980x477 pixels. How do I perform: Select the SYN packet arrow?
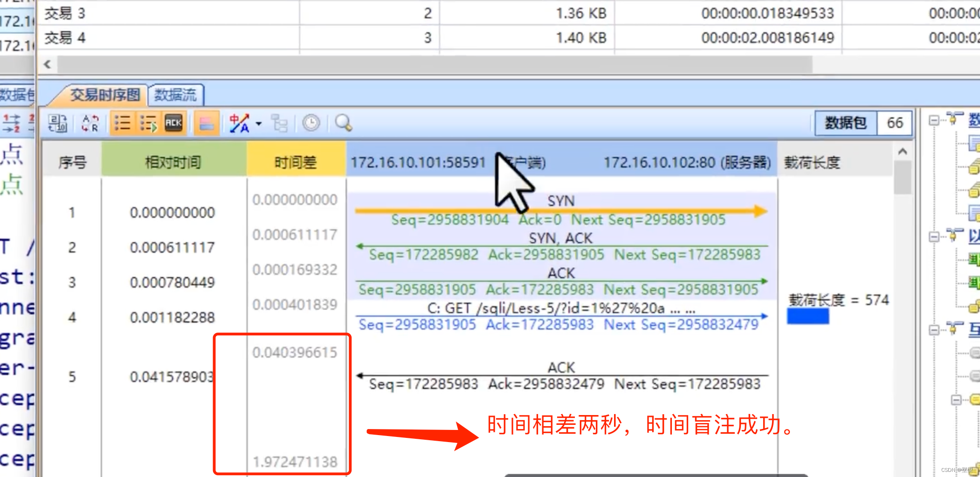pos(561,211)
